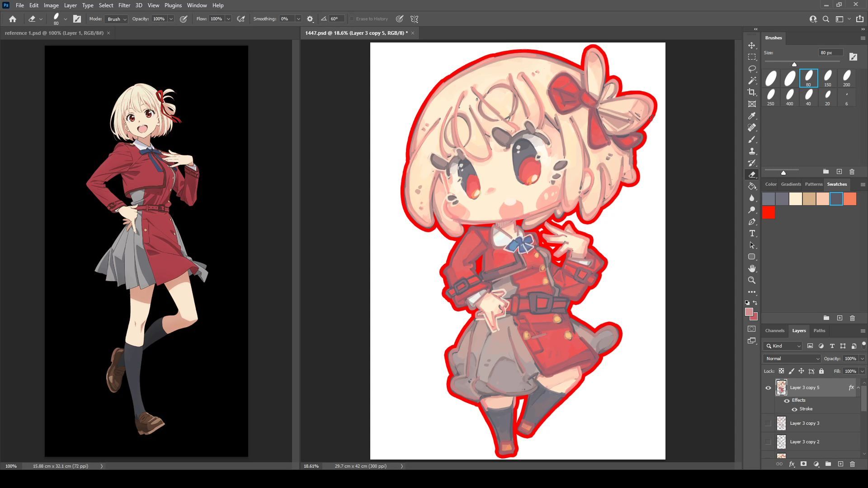The image size is (868, 488).
Task: Open the brush preset picker arrow
Action: (x=66, y=19)
